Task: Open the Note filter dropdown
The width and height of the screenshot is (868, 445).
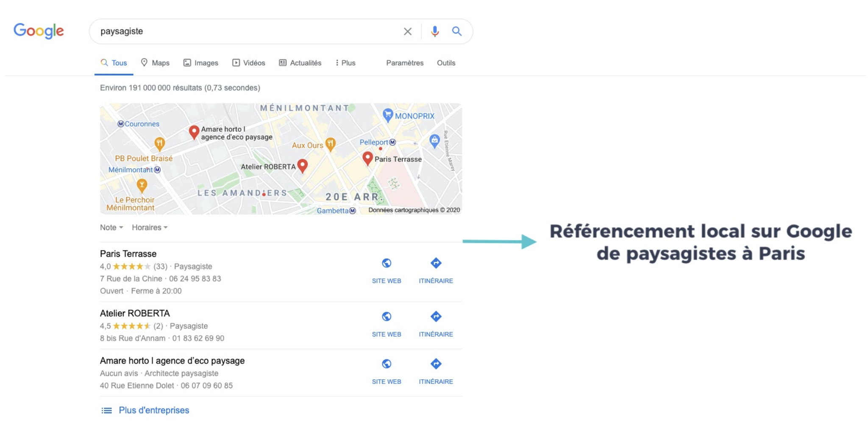Action: 111,228
